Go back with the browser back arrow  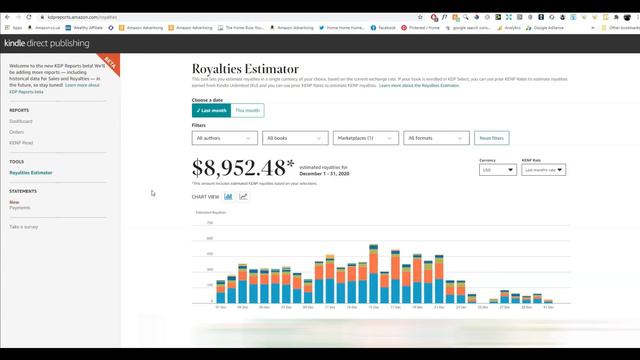7,17
